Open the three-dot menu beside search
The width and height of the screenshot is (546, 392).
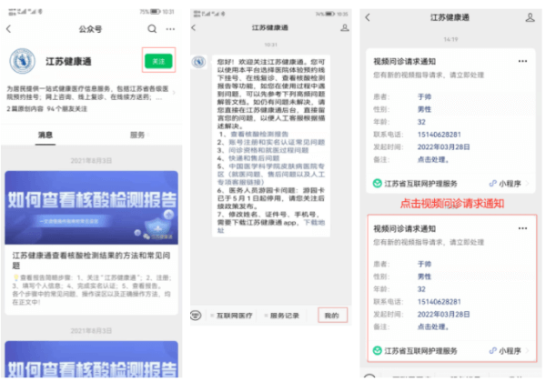click(170, 29)
